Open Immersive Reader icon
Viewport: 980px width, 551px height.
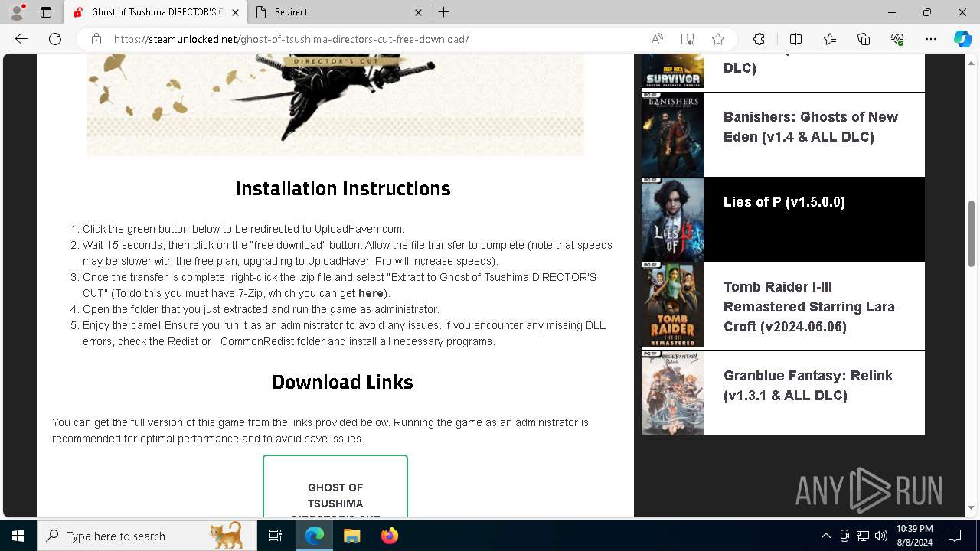pyautogui.click(x=688, y=39)
